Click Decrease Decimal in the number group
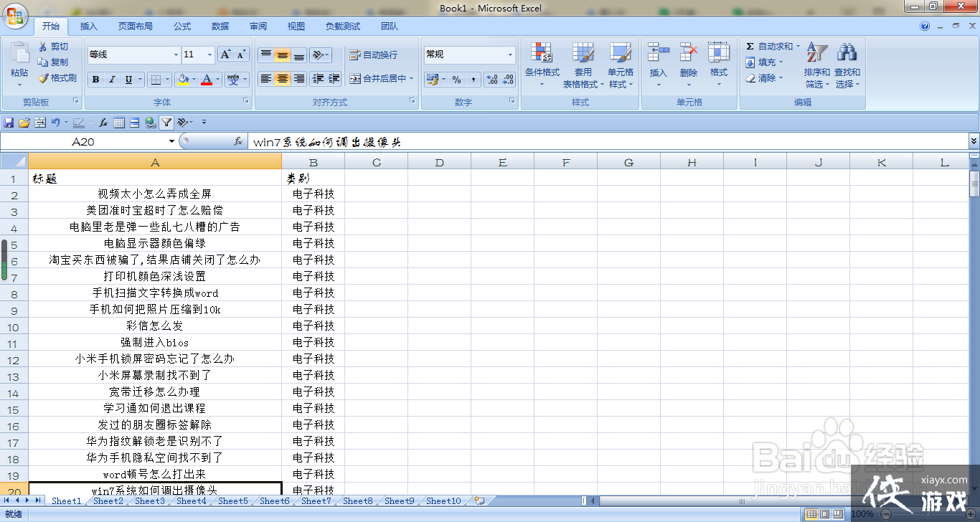The image size is (980, 522). pos(508,80)
